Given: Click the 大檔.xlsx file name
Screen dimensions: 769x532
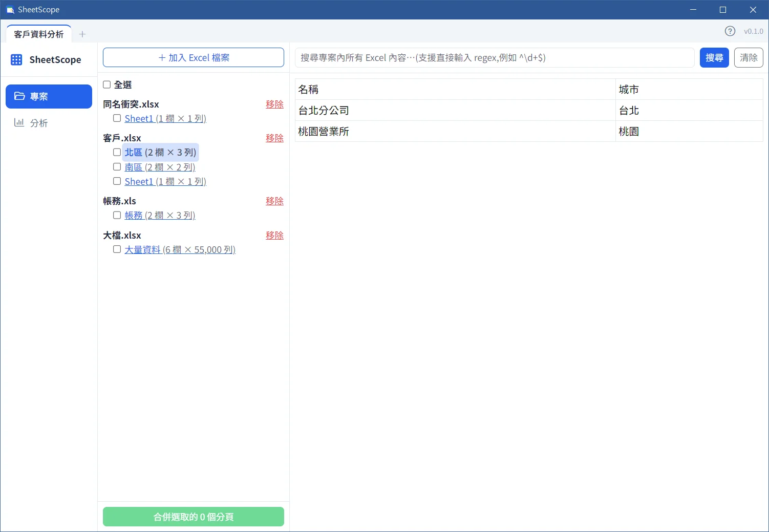Looking at the screenshot, I should coord(122,235).
